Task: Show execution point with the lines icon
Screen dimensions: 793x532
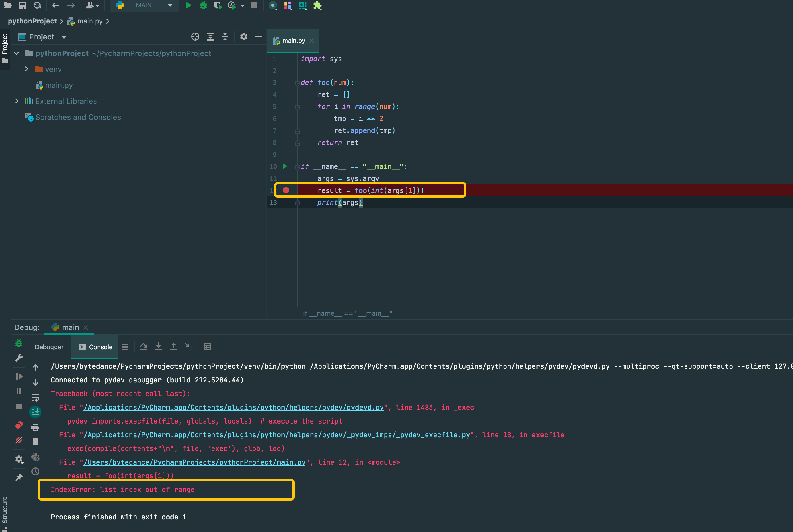Action: [125, 347]
